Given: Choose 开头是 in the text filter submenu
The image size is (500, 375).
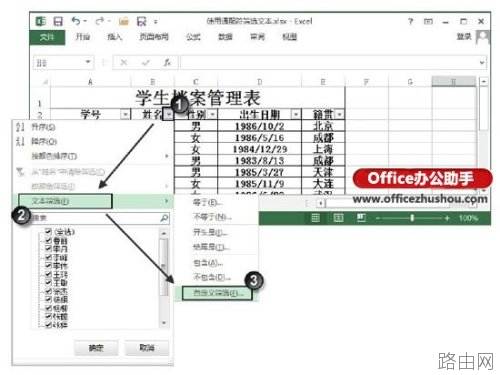Looking at the screenshot, I should click(217, 232).
